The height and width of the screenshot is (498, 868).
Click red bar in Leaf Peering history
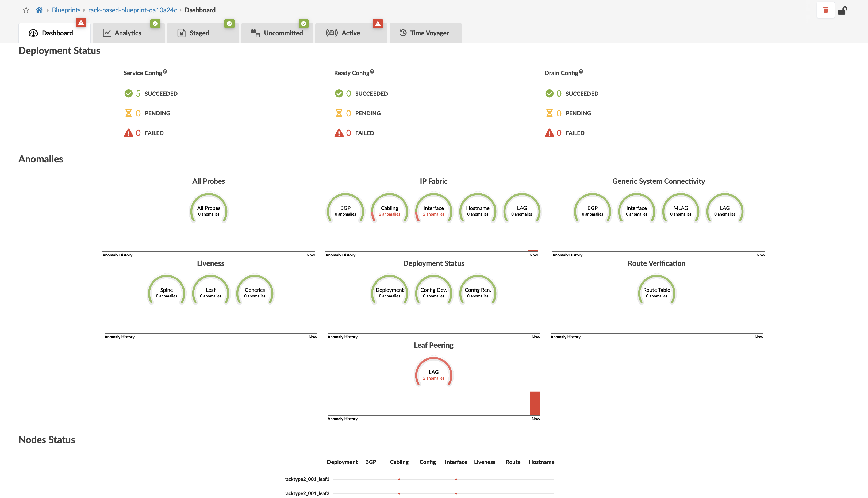tap(534, 403)
